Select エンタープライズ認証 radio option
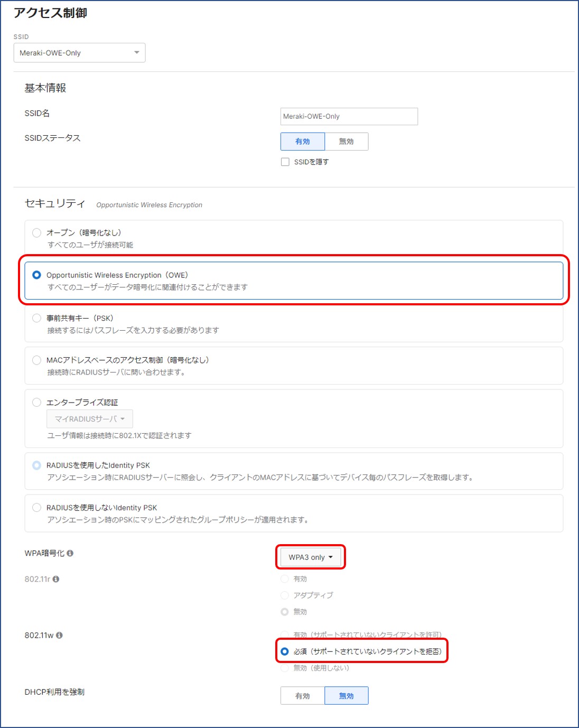 pos(36,403)
